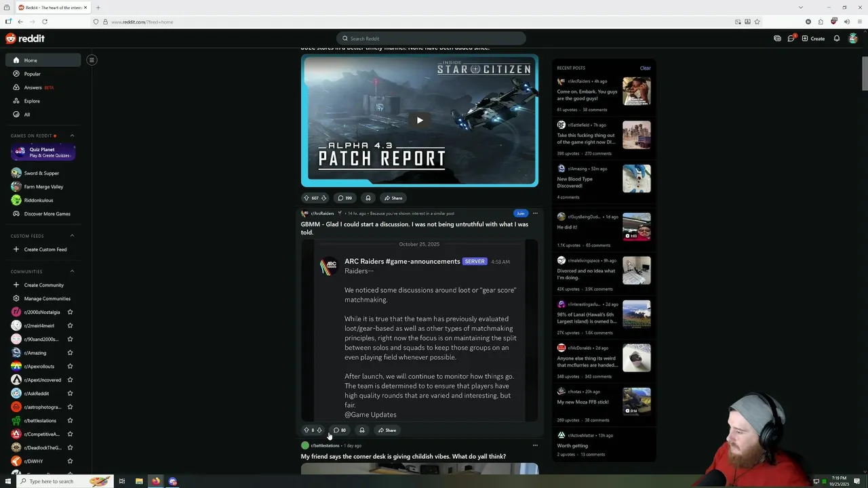Reload the page in browser toolbar

tap(45, 22)
